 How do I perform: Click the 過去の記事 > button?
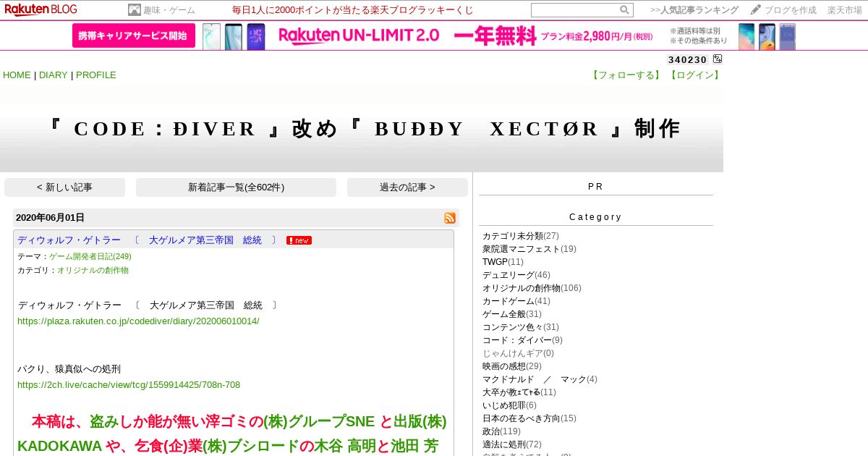pyautogui.click(x=407, y=187)
